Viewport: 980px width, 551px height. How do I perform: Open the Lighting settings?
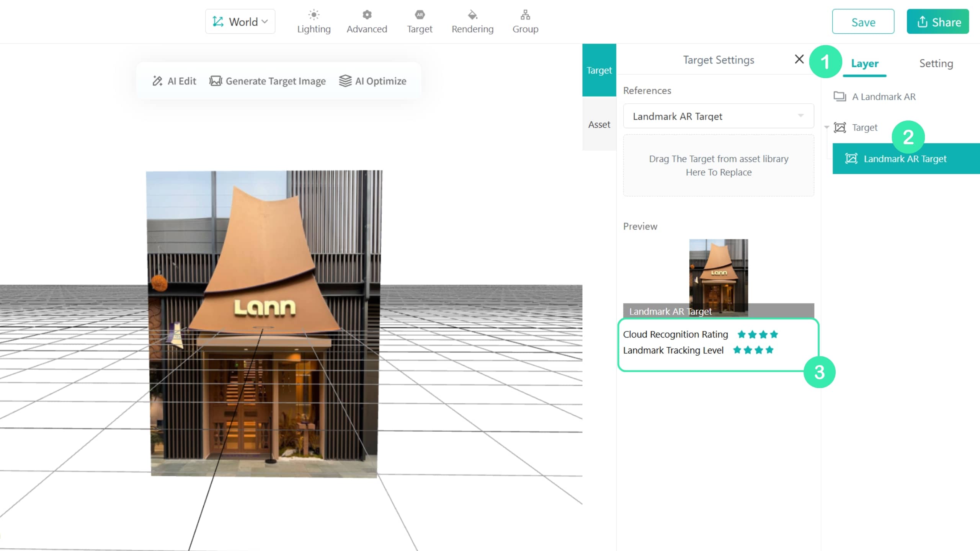314,22
